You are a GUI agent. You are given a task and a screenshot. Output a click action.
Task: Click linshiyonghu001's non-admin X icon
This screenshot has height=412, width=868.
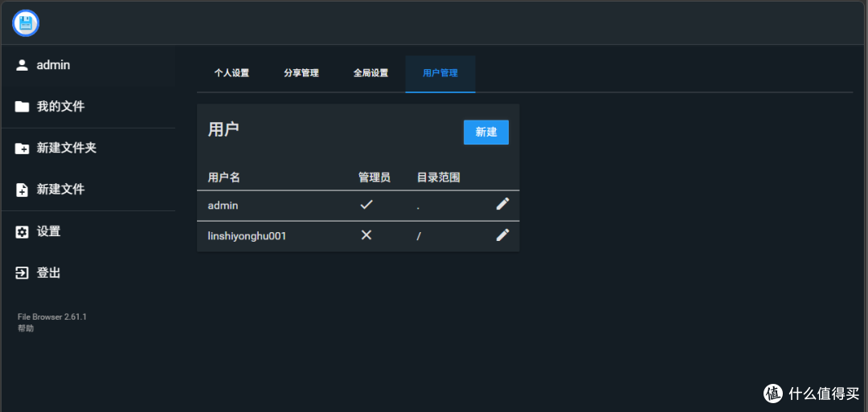[x=366, y=235]
